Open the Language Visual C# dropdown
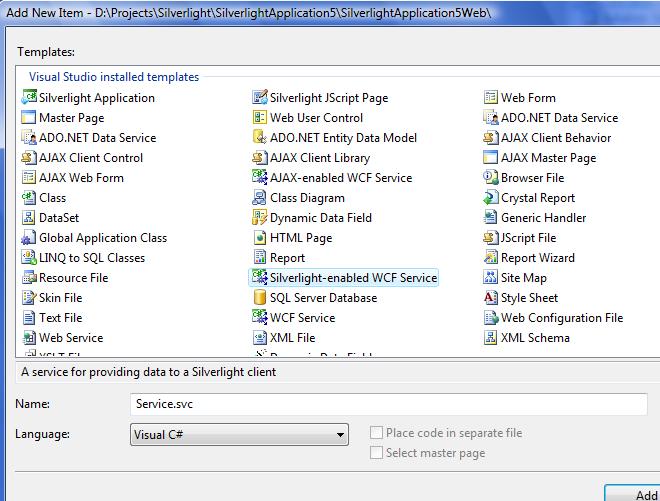The image size is (660, 501). click(x=239, y=434)
